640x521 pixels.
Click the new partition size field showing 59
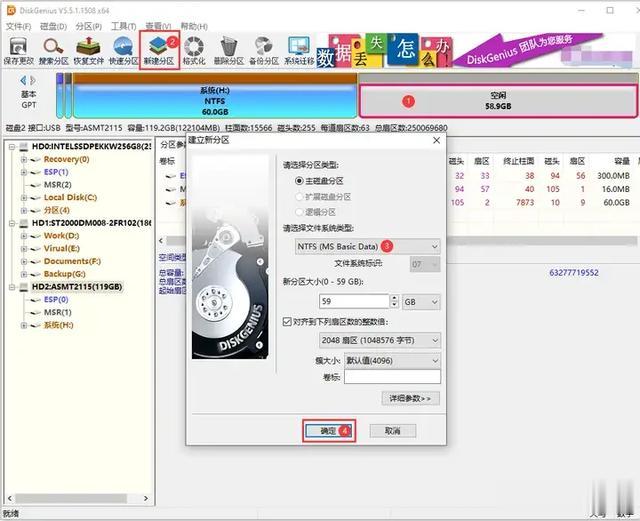click(354, 302)
